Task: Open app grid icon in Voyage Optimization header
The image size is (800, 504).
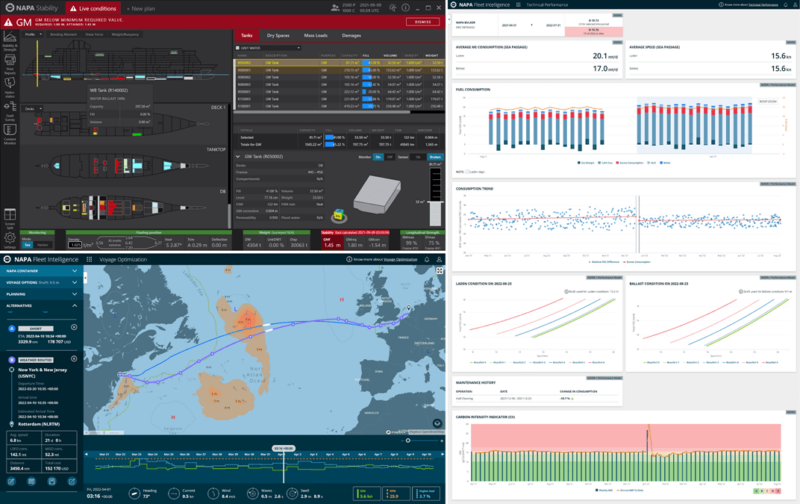Action: pyautogui.click(x=89, y=259)
